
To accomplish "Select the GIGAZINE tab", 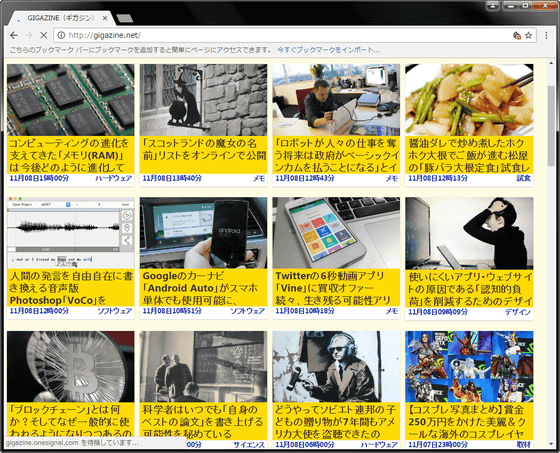I will click(x=61, y=18).
